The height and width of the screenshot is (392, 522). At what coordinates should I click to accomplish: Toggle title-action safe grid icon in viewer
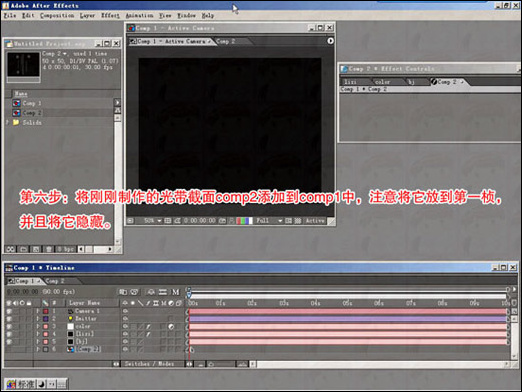[x=168, y=221]
